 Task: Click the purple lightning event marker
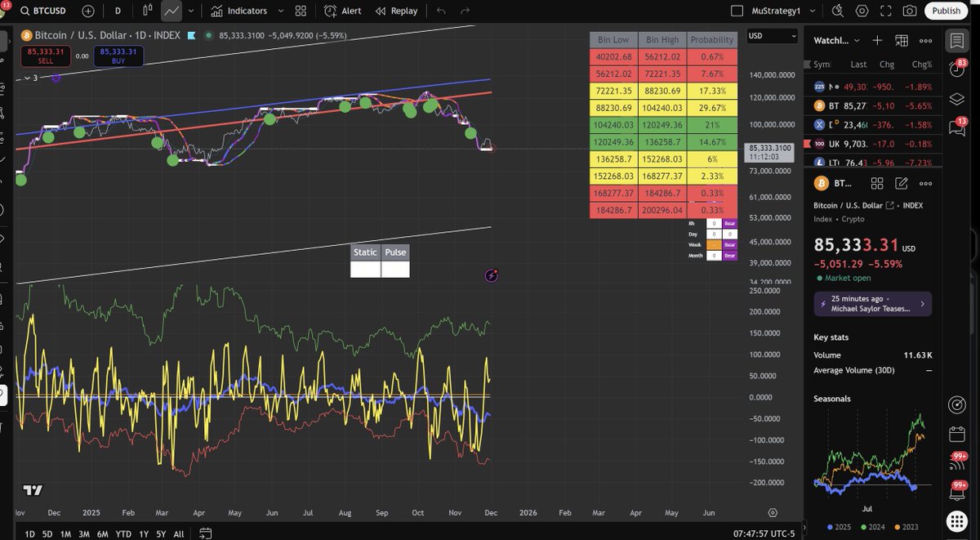pyautogui.click(x=491, y=276)
